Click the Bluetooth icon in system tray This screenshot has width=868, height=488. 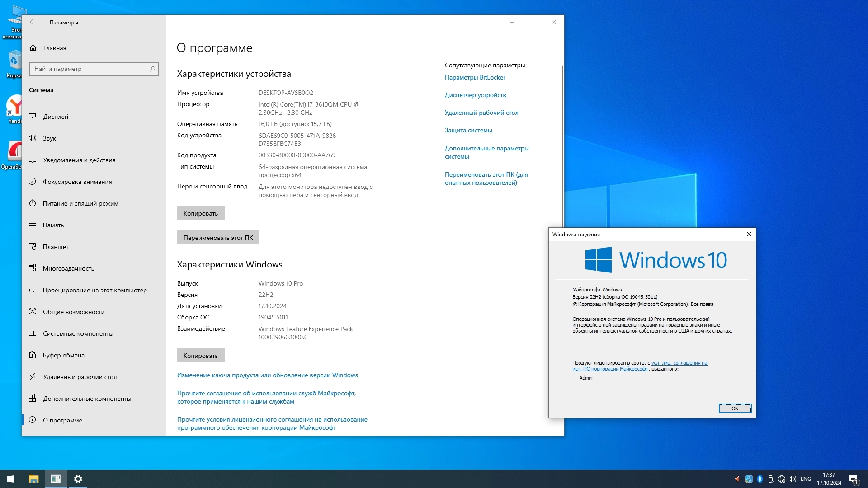tap(760, 479)
